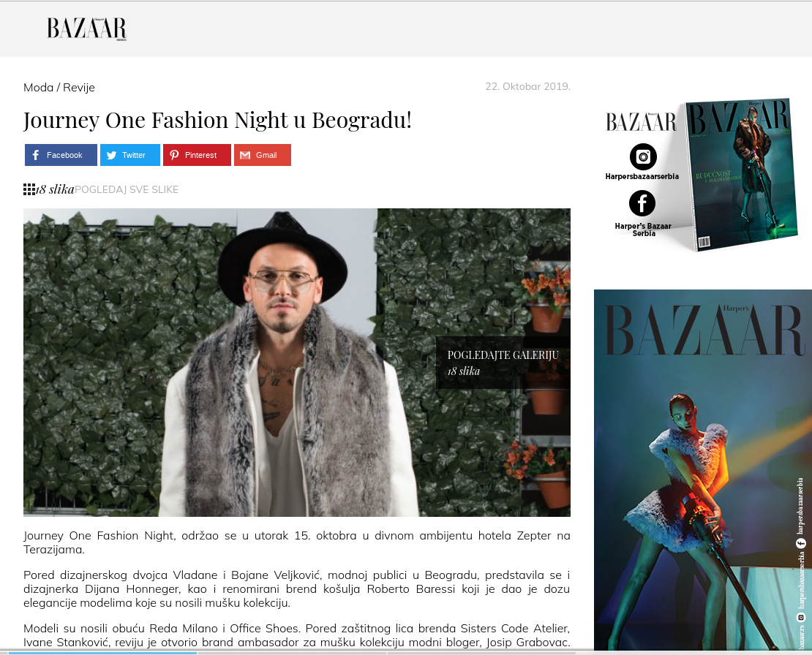Click the Harpersbazaarserbia Instagram handle text
Screen dimensions: 812x655
642,176
